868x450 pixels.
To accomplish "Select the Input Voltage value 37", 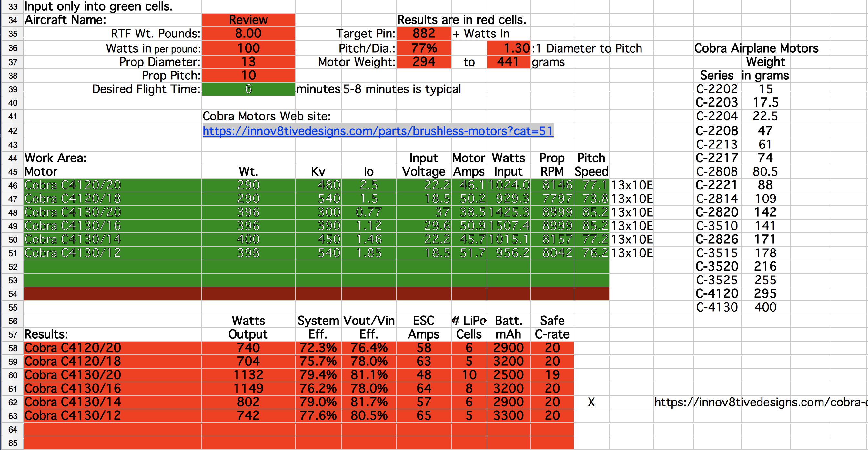I will coord(424,212).
